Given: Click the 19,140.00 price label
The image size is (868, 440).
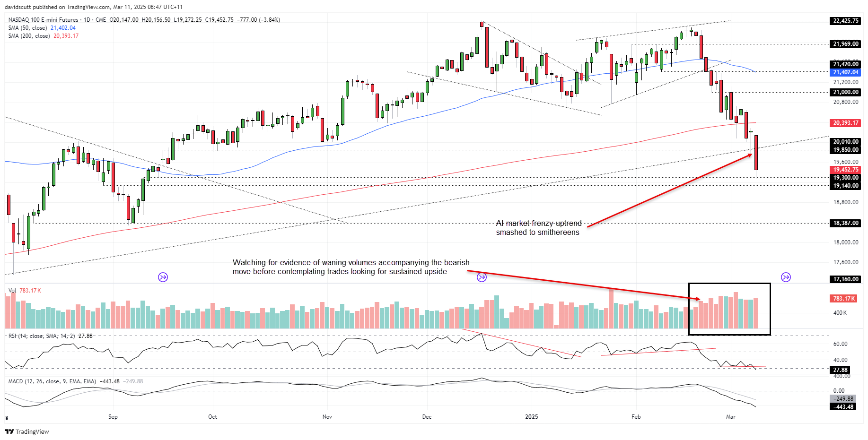Looking at the screenshot, I should (x=846, y=186).
